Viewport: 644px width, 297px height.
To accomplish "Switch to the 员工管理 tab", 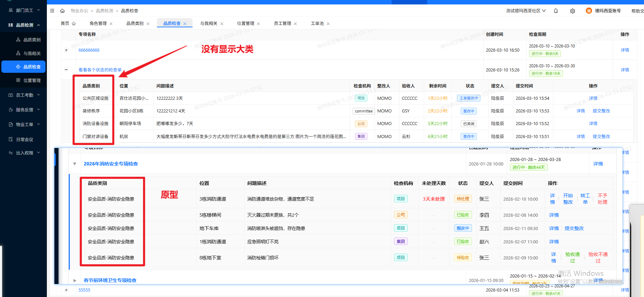I will (282, 24).
